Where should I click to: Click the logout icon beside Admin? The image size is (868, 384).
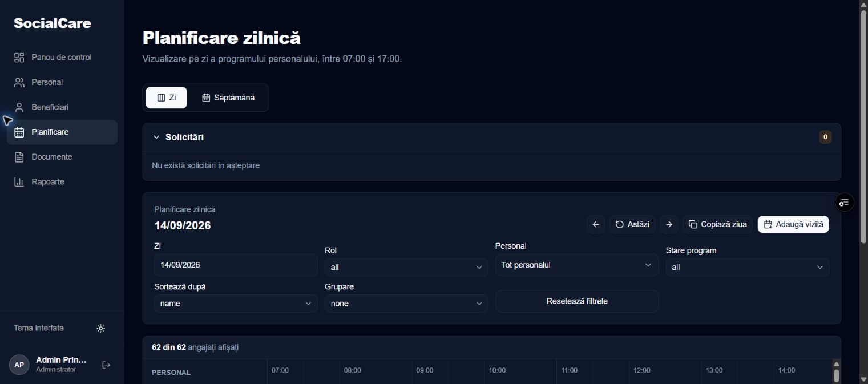click(106, 365)
